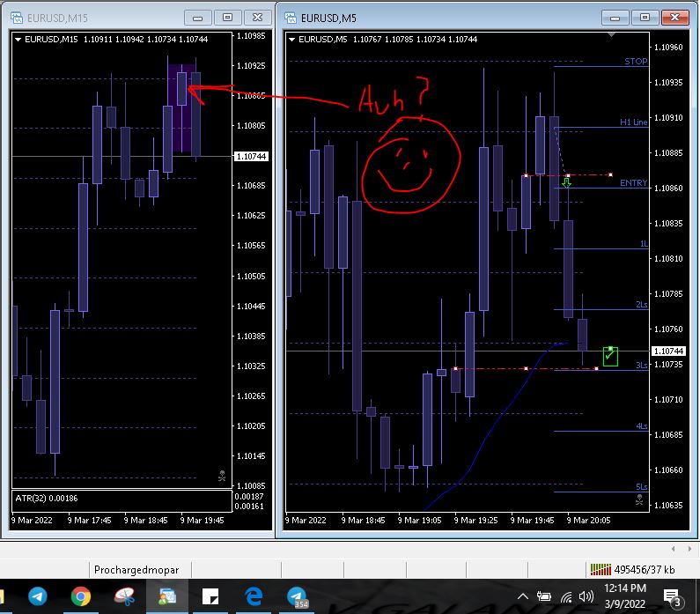
Task: Click the 1.10960 price on M5 axis
Action: pos(668,47)
